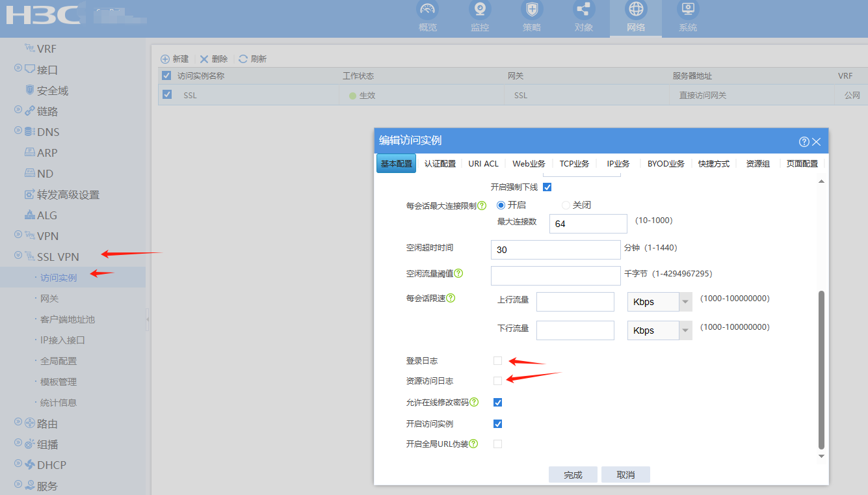This screenshot has height=495, width=868.
Task: Enable the 登录日志 checkbox
Action: pyautogui.click(x=497, y=360)
